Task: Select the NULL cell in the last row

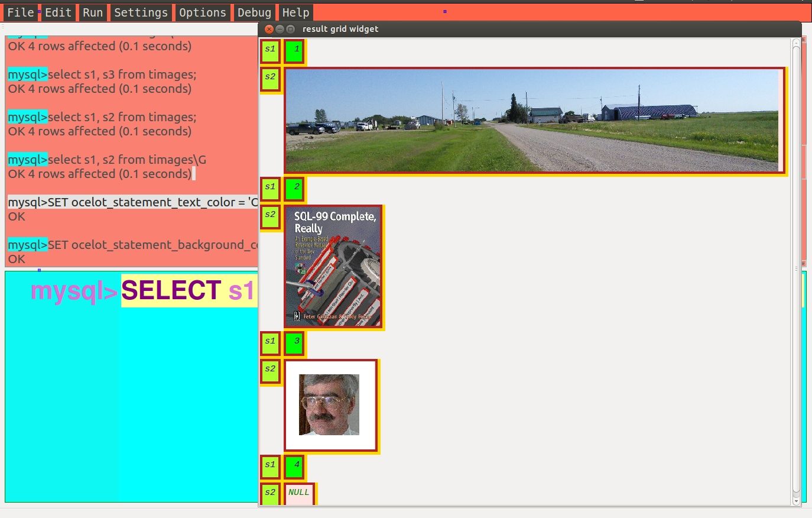Action: tap(298, 493)
